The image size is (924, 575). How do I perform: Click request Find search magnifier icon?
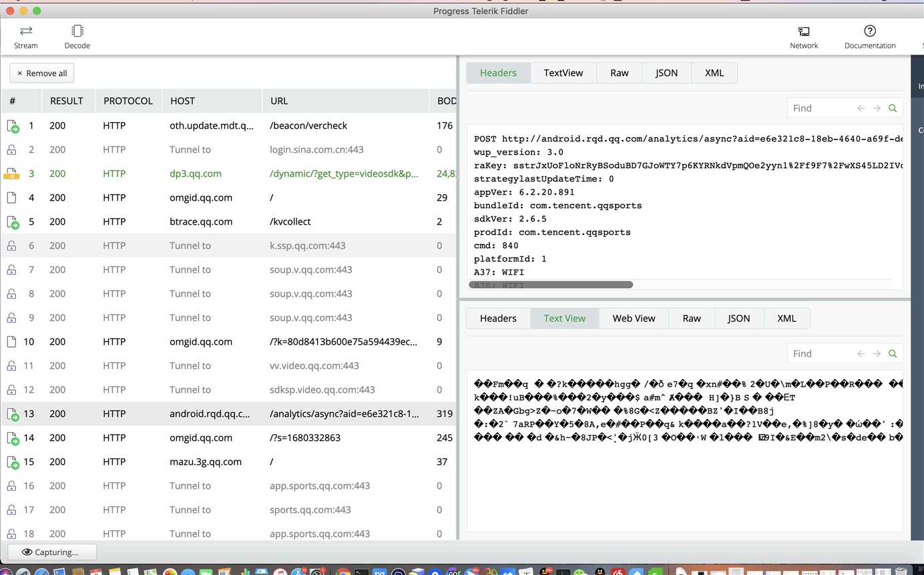[x=893, y=108]
